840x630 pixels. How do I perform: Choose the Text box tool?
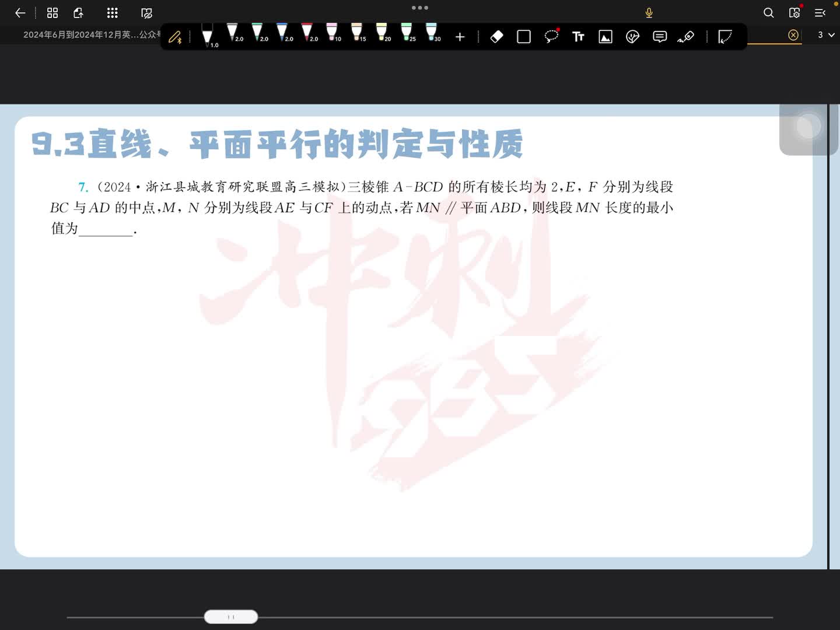pyautogui.click(x=578, y=37)
